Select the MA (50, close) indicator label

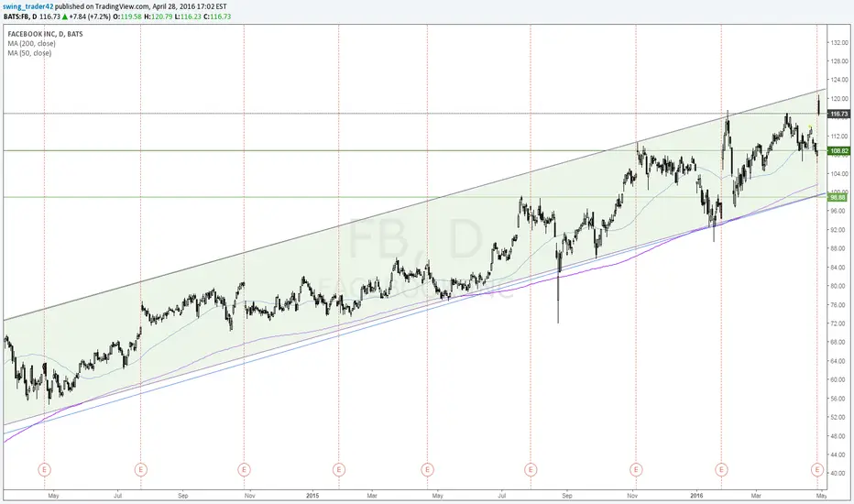pyautogui.click(x=29, y=53)
